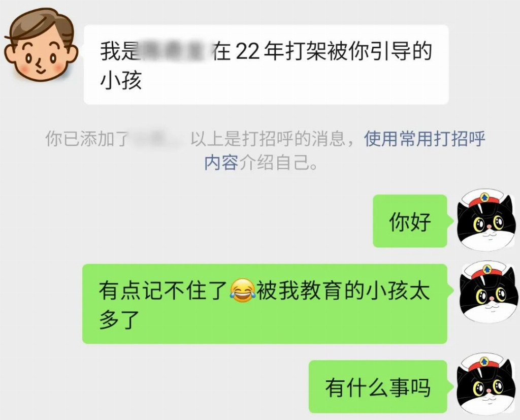Click the 以上是打招呼的消息 notice text
520x420 pixels.
pyautogui.click(x=268, y=139)
